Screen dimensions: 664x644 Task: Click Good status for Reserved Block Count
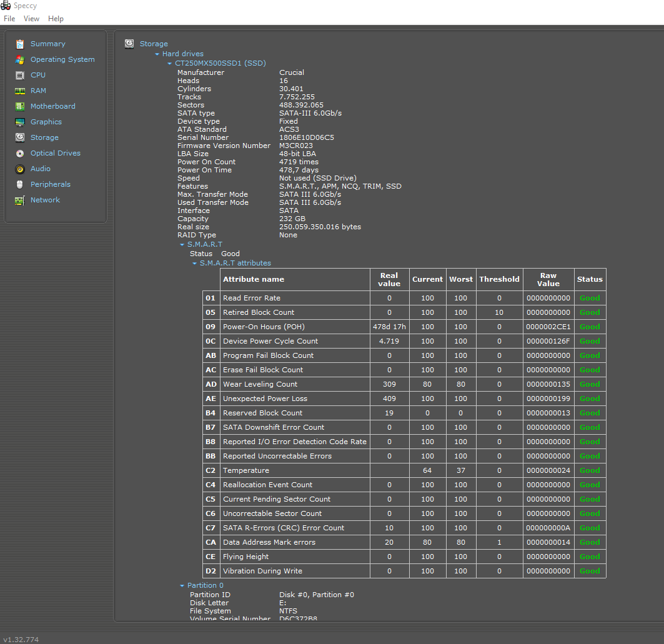[x=590, y=413]
